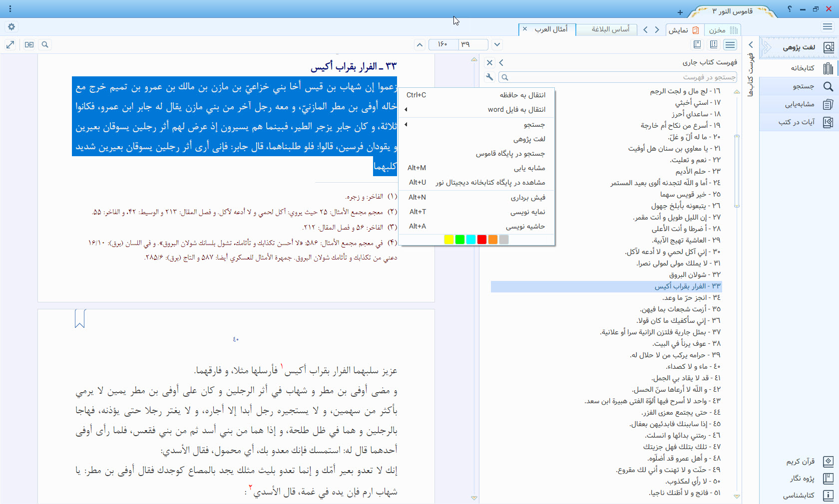Image resolution: width=839 pixels, height=504 pixels.
Task: Select contents entry ٣٢ - شولان البروق
Action: [x=695, y=274]
